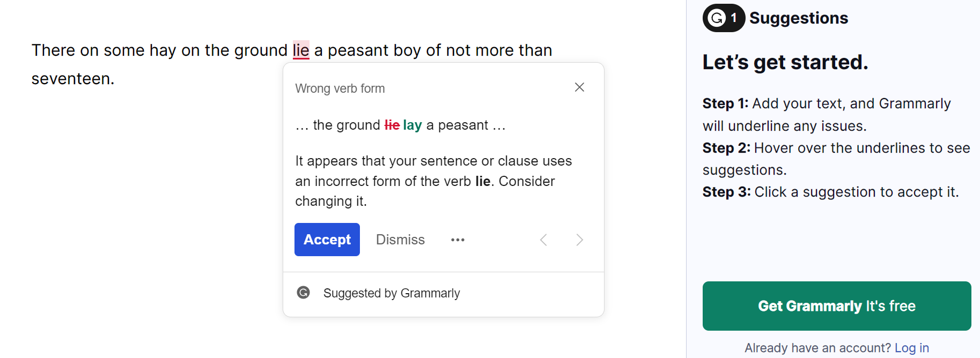Click the Wrong verb form title
Viewport: 980px width, 358px height.
340,88
